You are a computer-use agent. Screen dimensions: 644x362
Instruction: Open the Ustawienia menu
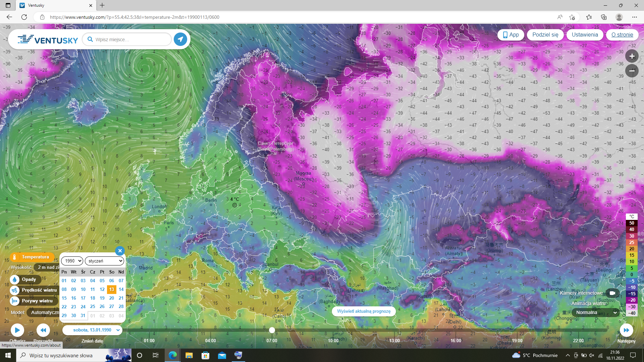coord(585,35)
